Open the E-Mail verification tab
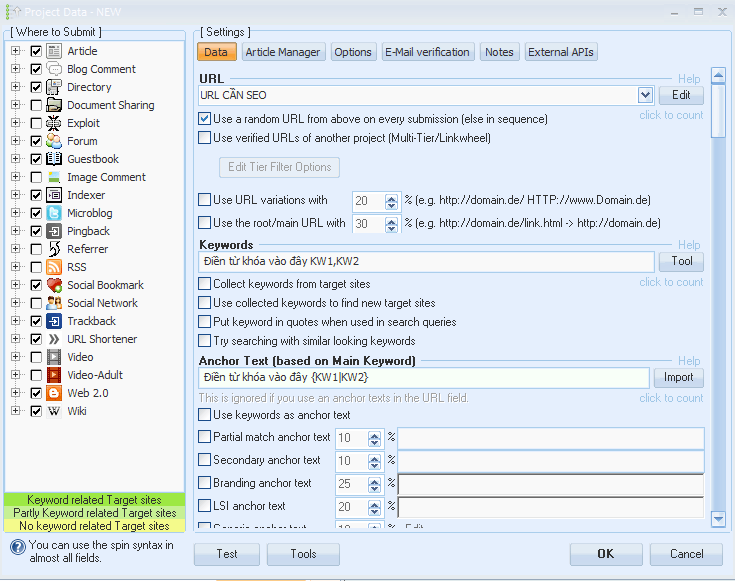735x581 pixels. pyautogui.click(x=427, y=52)
